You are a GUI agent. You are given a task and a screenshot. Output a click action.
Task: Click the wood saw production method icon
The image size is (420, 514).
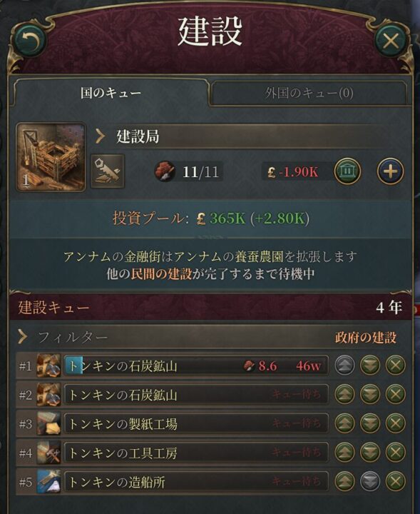[x=108, y=171]
